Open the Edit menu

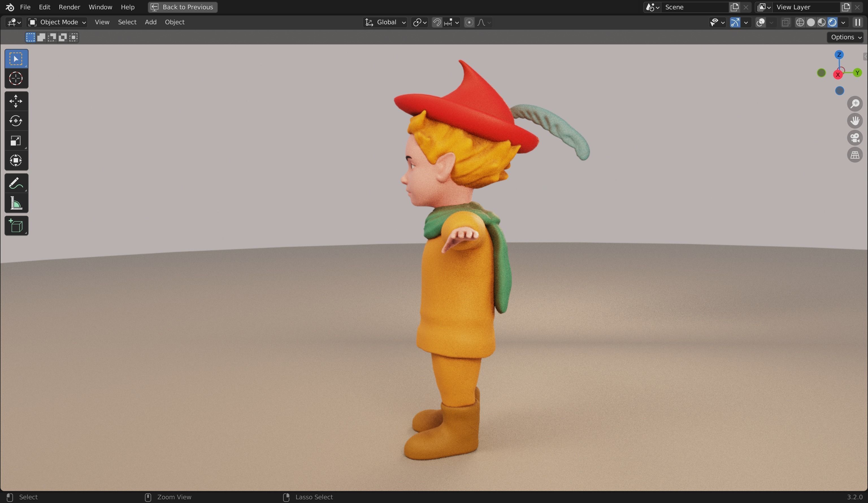click(x=44, y=7)
